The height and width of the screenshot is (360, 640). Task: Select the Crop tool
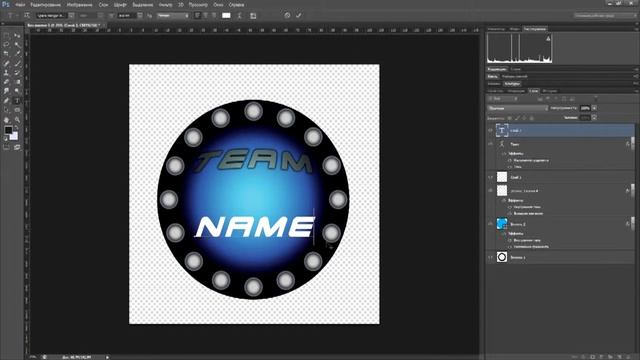[7, 54]
